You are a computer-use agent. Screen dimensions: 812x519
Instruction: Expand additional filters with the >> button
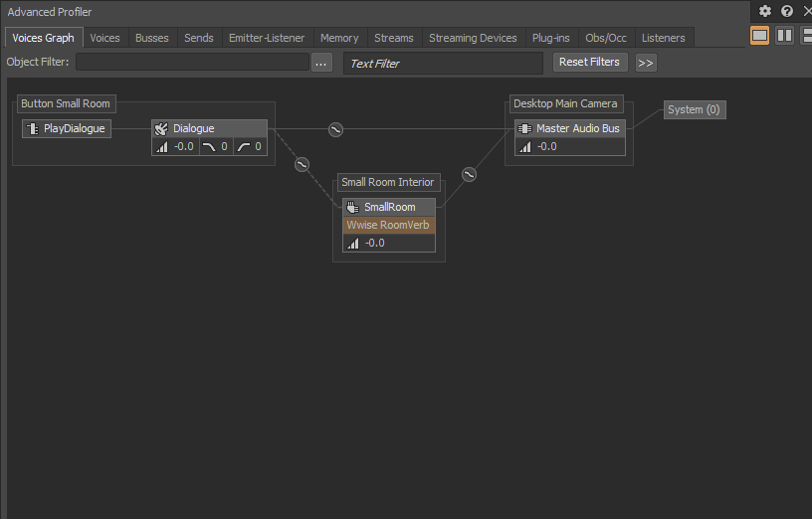pos(646,63)
